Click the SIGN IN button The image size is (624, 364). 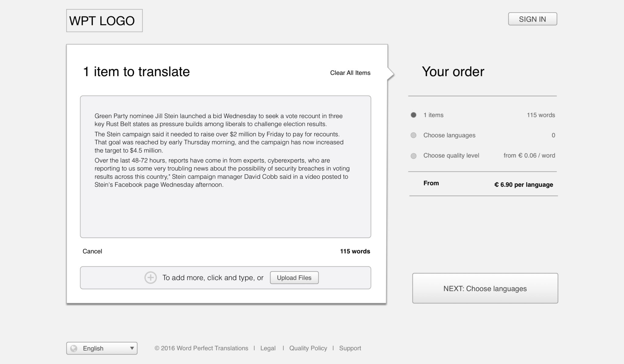click(x=532, y=19)
